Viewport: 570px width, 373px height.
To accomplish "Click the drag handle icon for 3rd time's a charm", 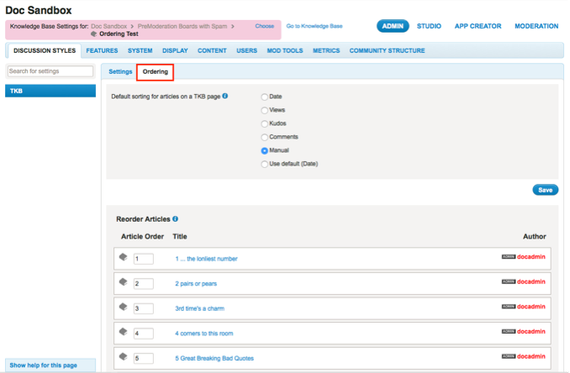I will [123, 307].
